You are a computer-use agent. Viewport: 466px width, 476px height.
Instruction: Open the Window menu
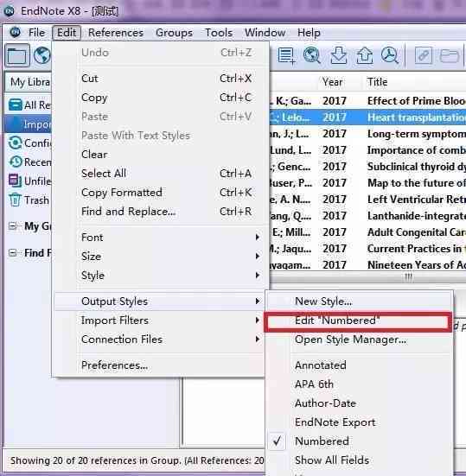[x=265, y=33]
